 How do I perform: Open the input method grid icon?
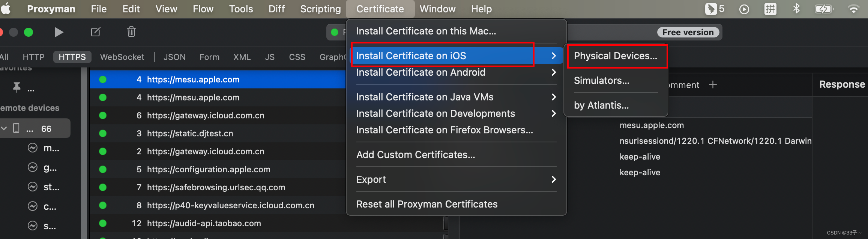click(770, 9)
